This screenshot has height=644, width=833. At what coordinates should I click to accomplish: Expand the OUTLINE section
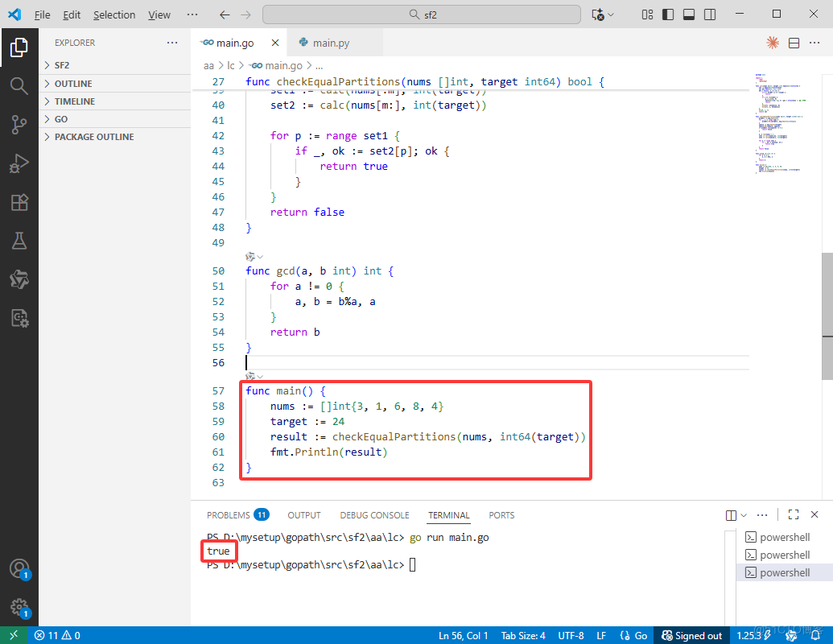115,84
